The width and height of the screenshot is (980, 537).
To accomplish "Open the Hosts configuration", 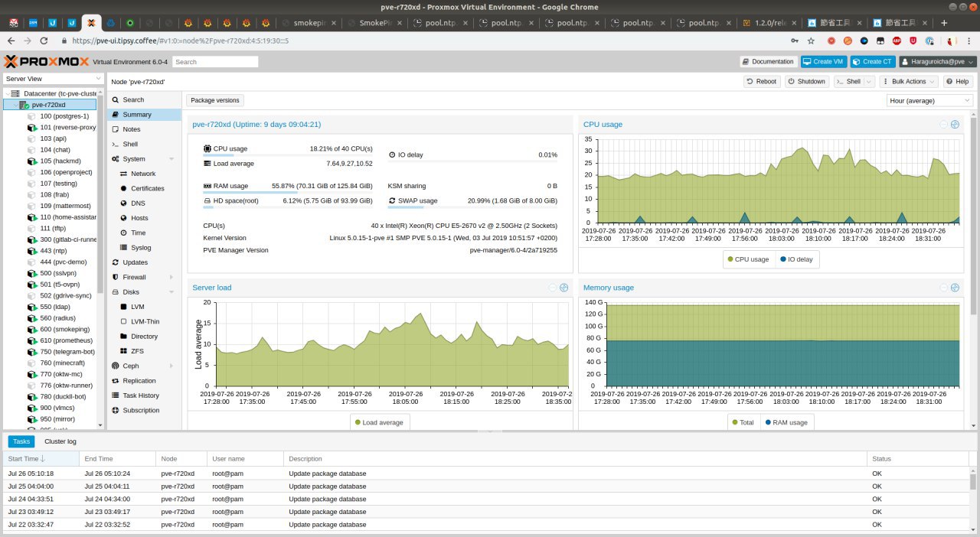I will (x=144, y=218).
